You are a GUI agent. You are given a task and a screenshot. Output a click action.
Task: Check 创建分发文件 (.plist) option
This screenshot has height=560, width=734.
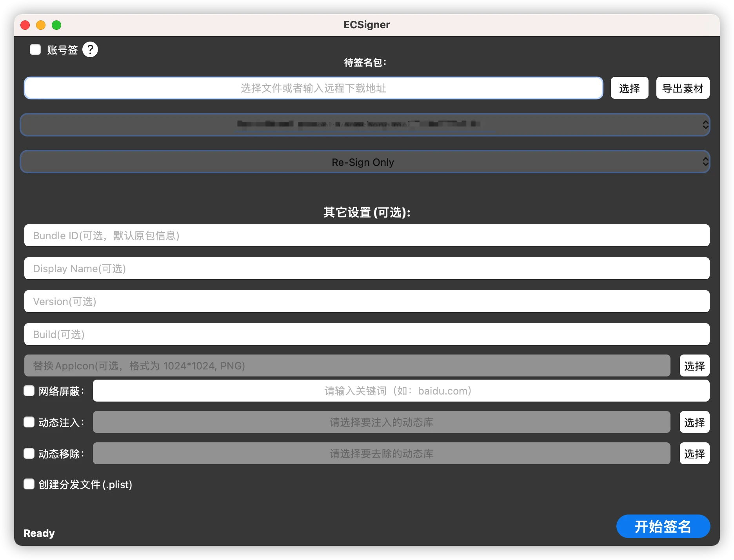pos(29,484)
